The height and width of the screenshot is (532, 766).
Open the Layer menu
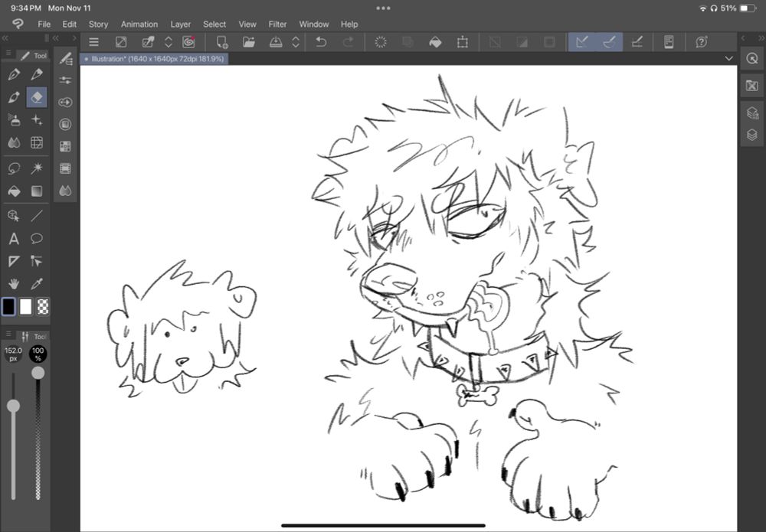[180, 24]
